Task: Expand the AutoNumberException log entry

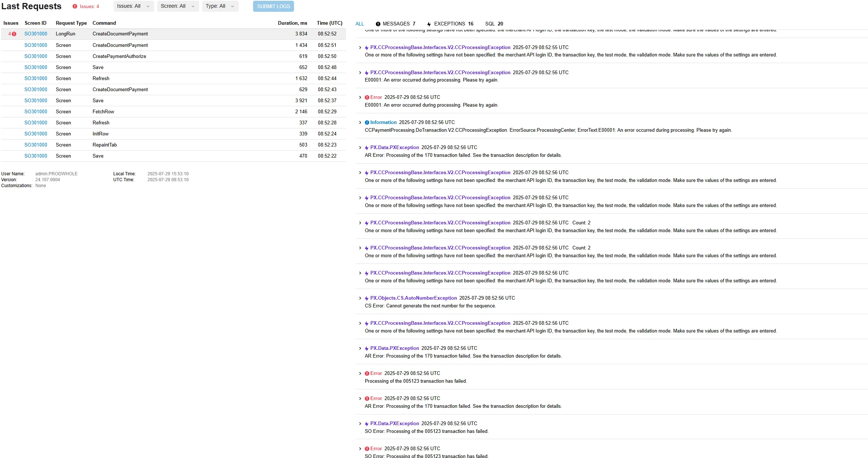Action: [x=360, y=298]
